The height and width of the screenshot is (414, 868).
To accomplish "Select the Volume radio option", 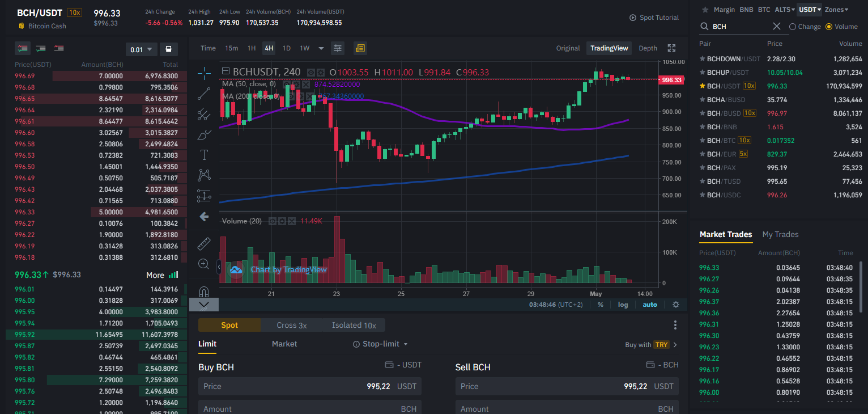I will pyautogui.click(x=841, y=27).
